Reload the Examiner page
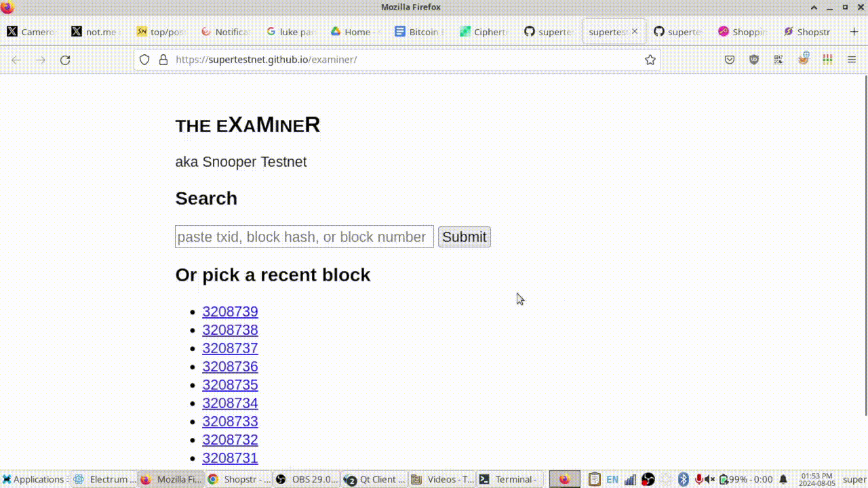This screenshot has width=868, height=488. (65, 60)
